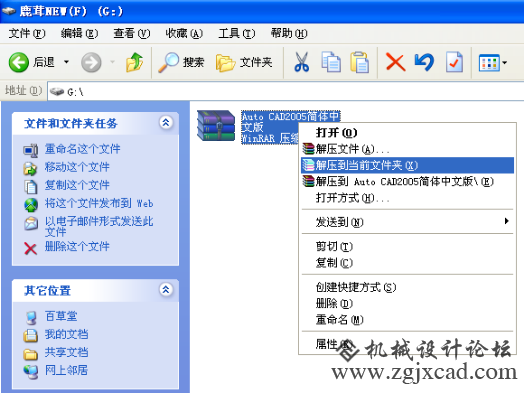
Task: Click the Auto CAD2005简体中文版 file name
Action: pyautogui.click(x=290, y=122)
